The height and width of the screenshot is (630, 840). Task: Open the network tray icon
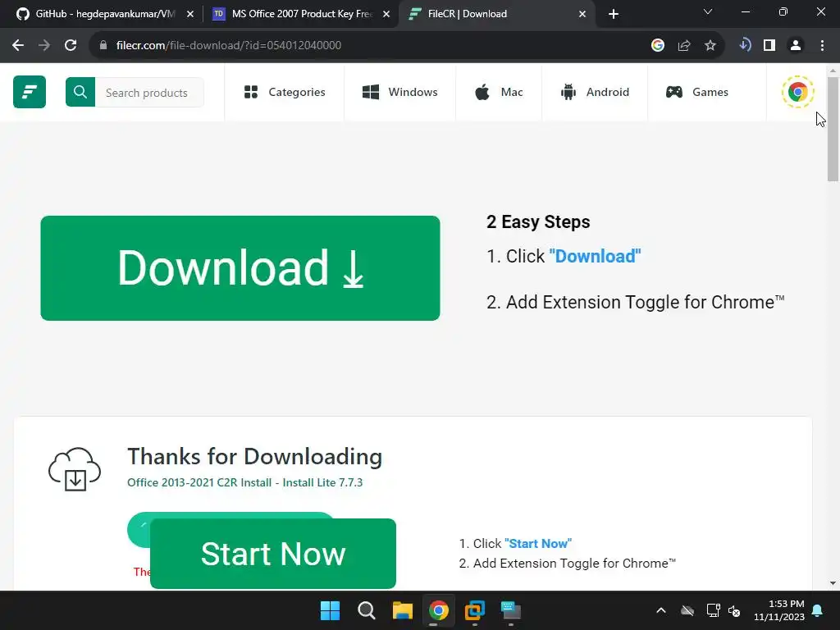coord(713,610)
